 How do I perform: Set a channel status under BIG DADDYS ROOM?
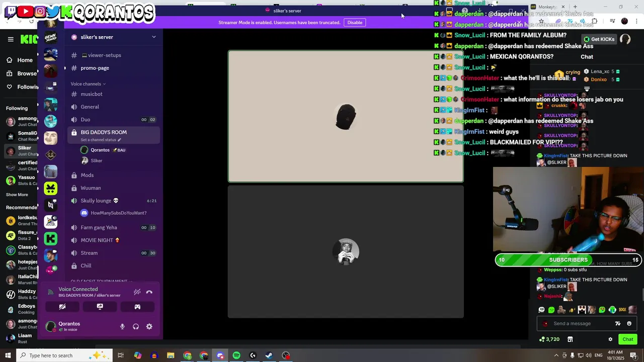[x=101, y=140]
